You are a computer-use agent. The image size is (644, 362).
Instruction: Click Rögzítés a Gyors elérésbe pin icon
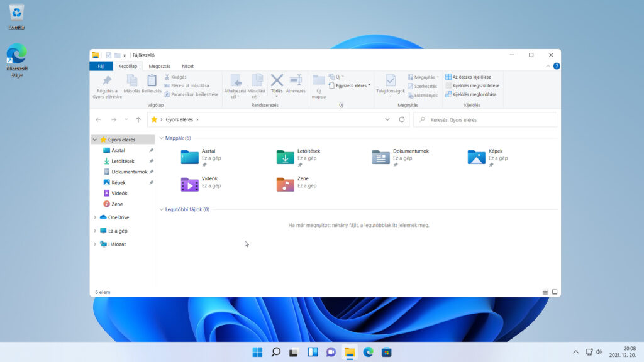click(x=107, y=80)
